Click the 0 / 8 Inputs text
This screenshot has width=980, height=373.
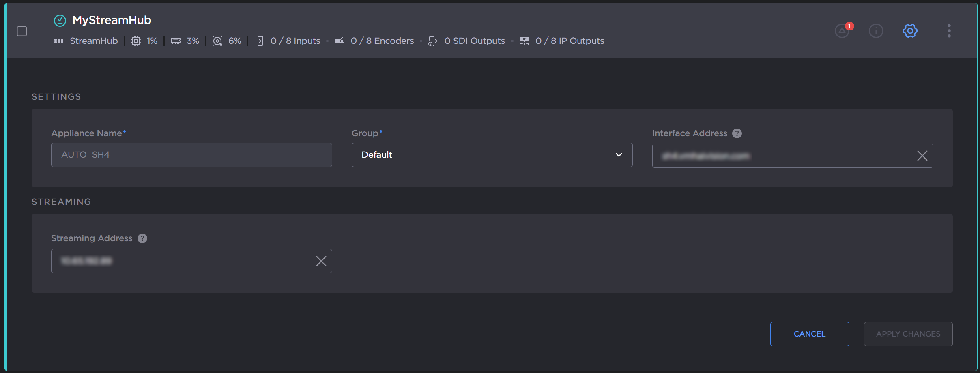pyautogui.click(x=295, y=41)
